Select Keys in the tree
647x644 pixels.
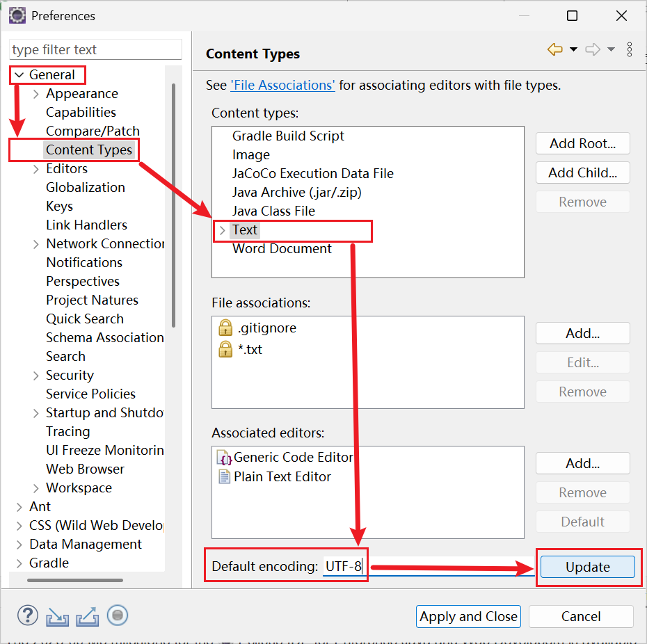click(x=59, y=207)
